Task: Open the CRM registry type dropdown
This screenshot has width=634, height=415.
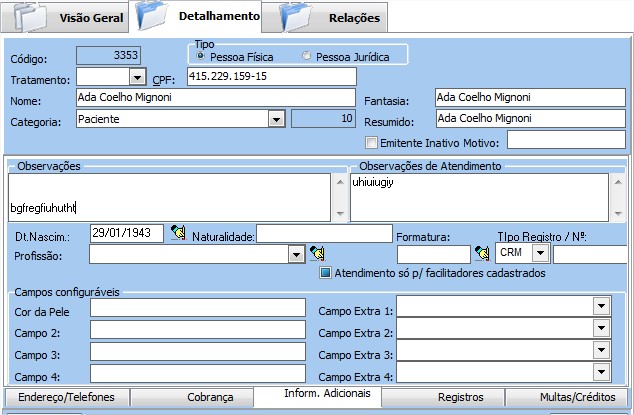Action: [542, 254]
